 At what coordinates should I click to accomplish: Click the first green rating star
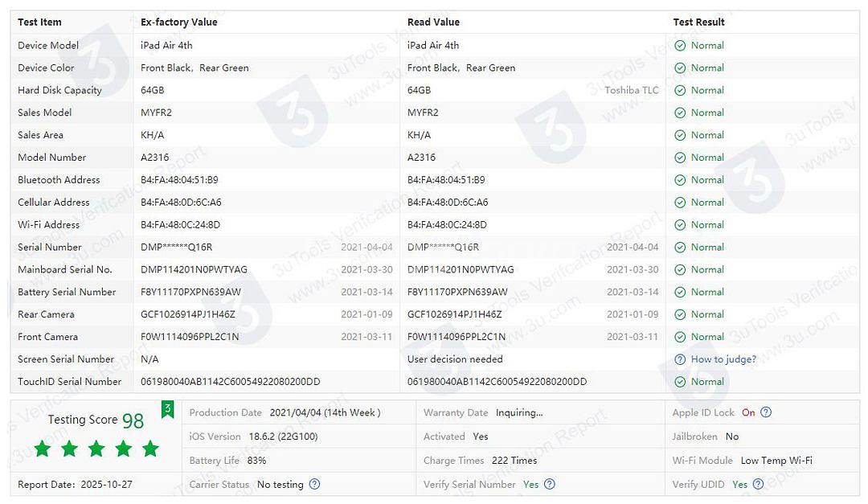click(x=42, y=449)
